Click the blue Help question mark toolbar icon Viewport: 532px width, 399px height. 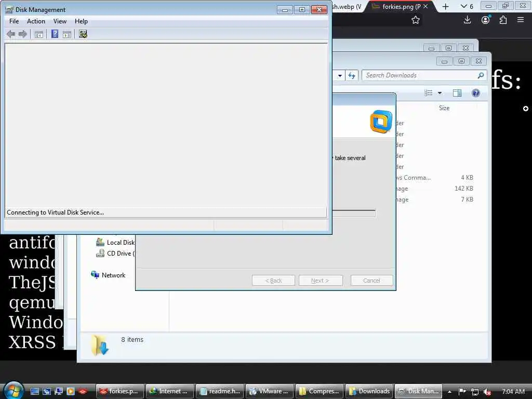tap(55, 34)
